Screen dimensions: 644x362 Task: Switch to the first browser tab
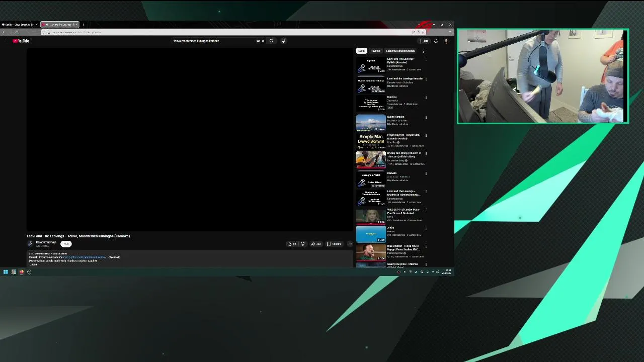tap(19, 24)
